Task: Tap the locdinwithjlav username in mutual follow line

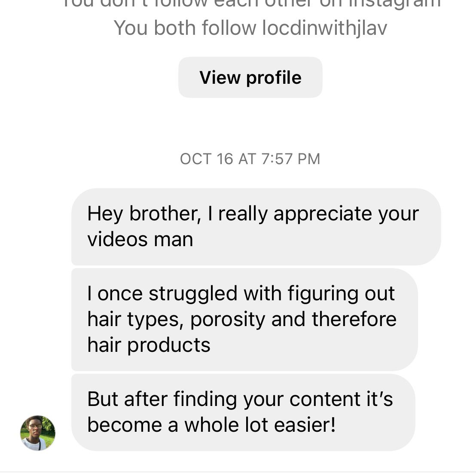Action: tap(324, 28)
